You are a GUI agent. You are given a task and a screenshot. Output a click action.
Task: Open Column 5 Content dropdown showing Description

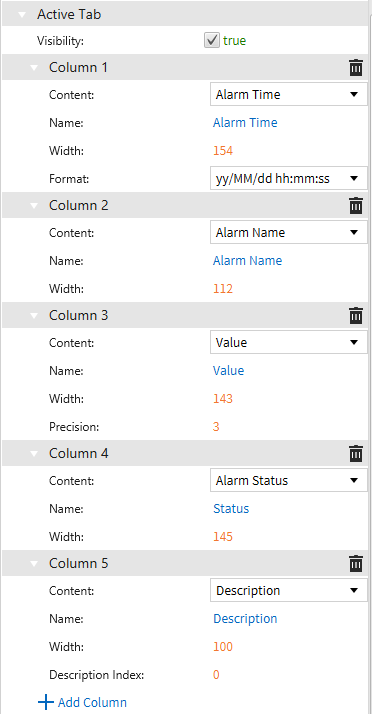coord(289,591)
